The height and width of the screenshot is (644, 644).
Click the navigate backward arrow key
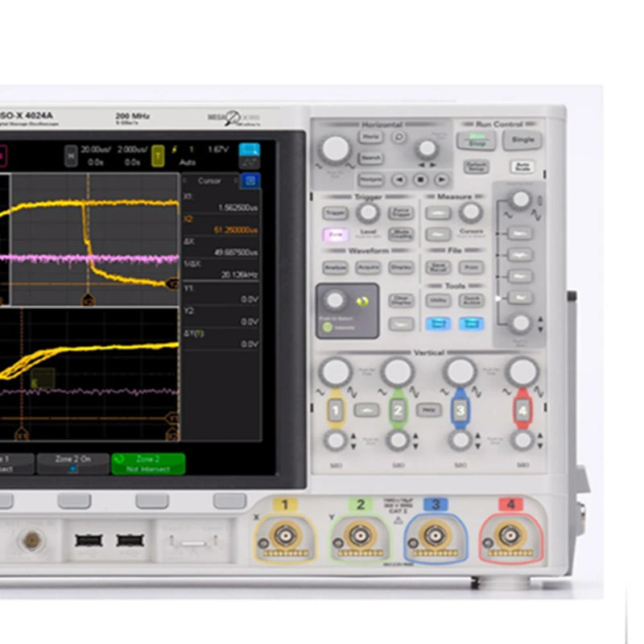pos(398,180)
